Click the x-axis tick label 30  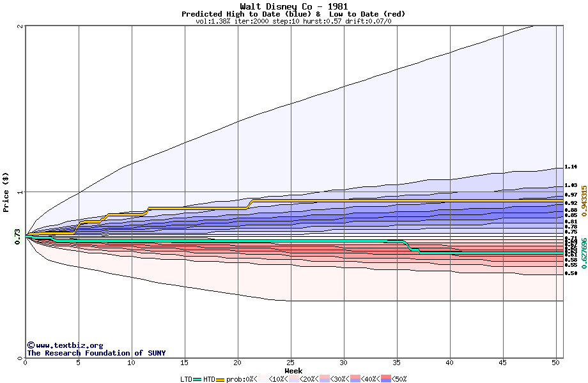pyautogui.click(x=343, y=363)
